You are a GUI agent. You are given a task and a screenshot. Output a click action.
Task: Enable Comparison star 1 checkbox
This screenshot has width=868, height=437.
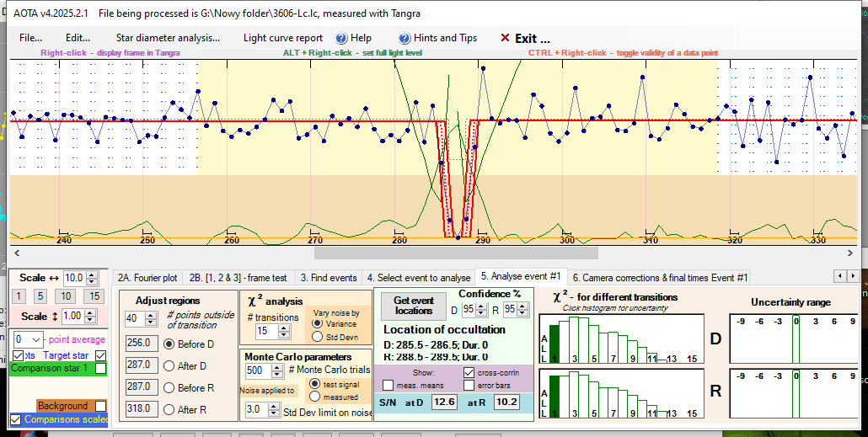pos(101,369)
